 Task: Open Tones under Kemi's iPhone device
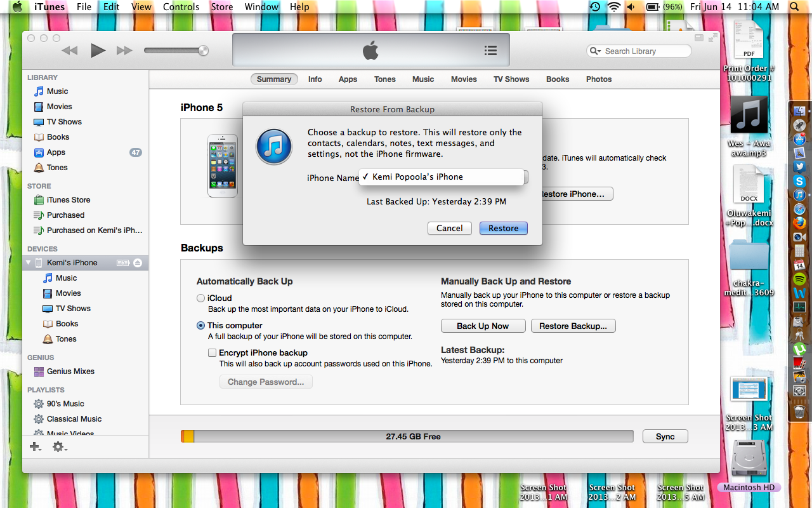[66, 339]
